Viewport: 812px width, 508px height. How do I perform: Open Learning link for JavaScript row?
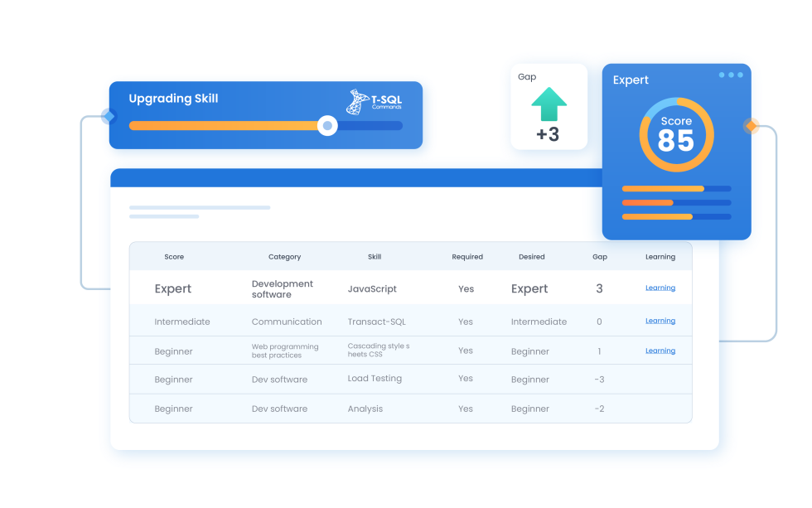click(x=660, y=288)
